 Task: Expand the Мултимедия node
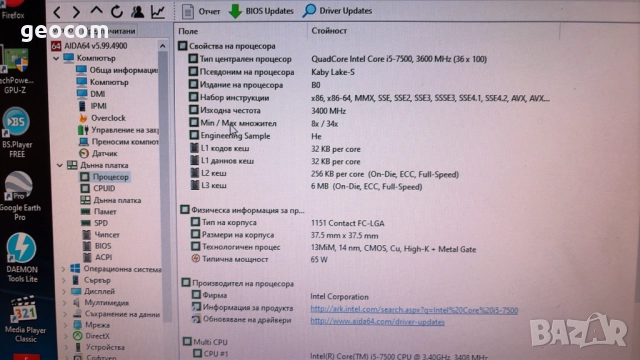65,303
